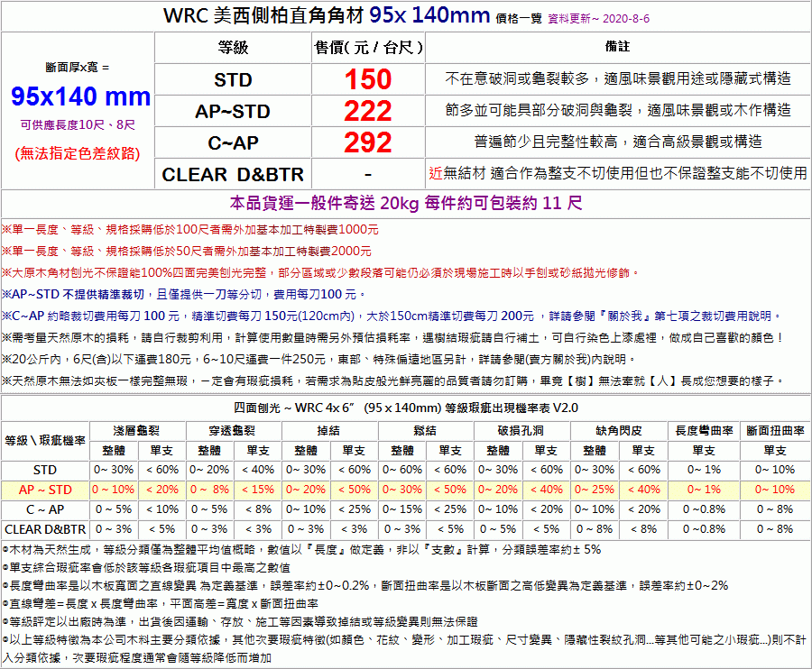This screenshot has width=812, height=669.
Task: Click the '< 10%' cell in the C ~ AP row
Action: pyautogui.click(x=161, y=509)
